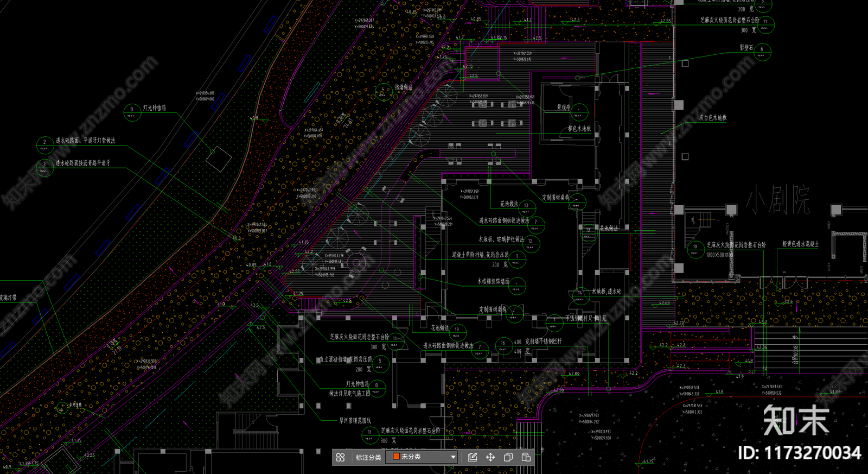Click the 挡墙做法 callout text
The width and height of the screenshot is (868, 474).
coord(404,87)
